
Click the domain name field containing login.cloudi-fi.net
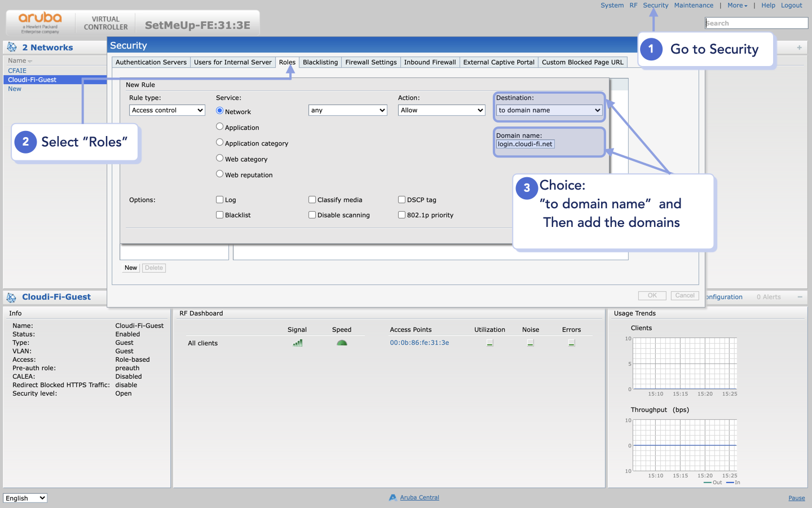pyautogui.click(x=525, y=144)
